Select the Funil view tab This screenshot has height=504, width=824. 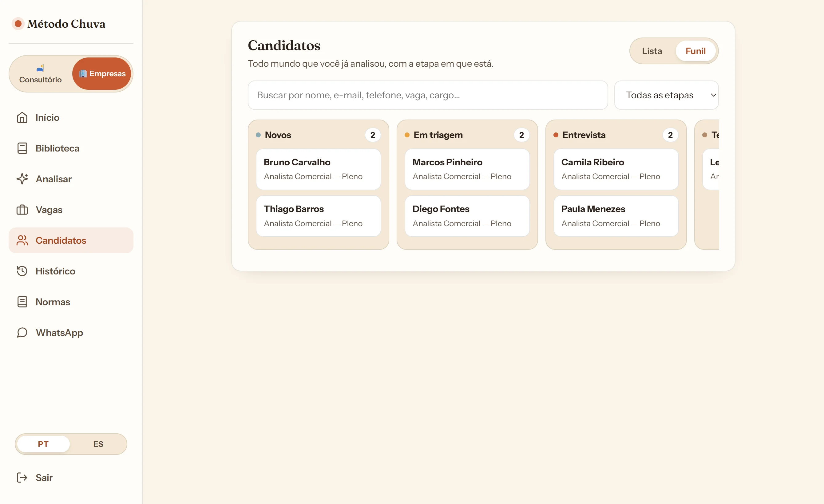click(x=695, y=51)
